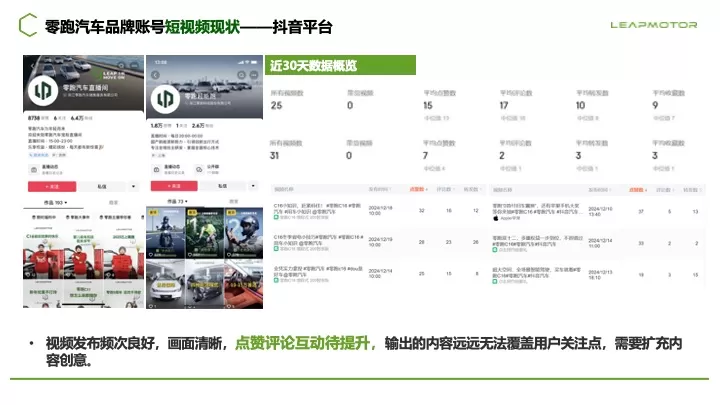
Task: Select the 平均点赞数 value 7
Action: [x=425, y=156]
